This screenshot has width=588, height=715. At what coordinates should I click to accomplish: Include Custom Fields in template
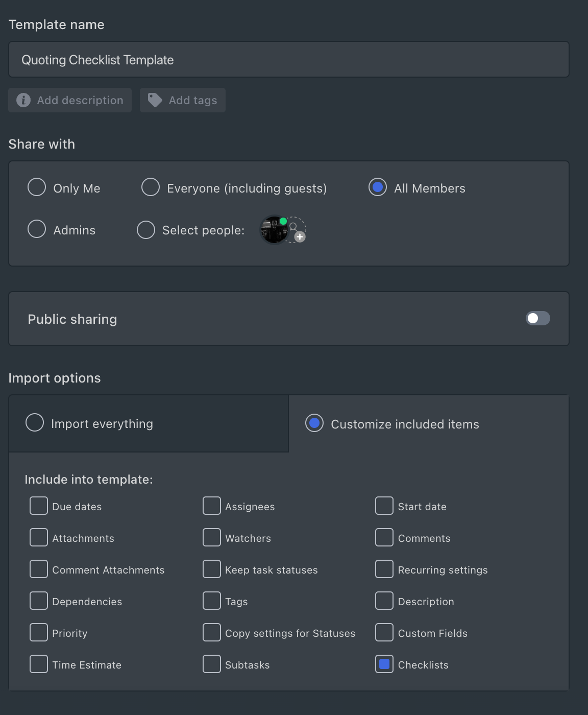pos(384,632)
